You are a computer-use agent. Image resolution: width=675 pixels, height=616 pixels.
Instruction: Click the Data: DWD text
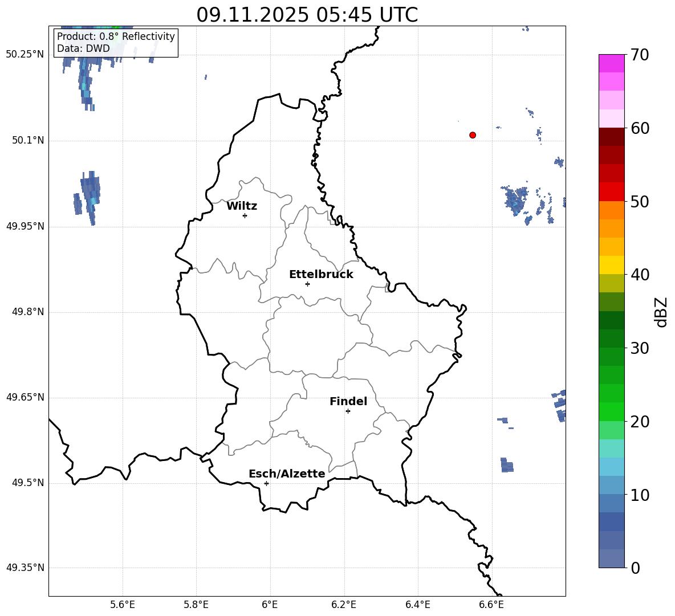(x=83, y=48)
